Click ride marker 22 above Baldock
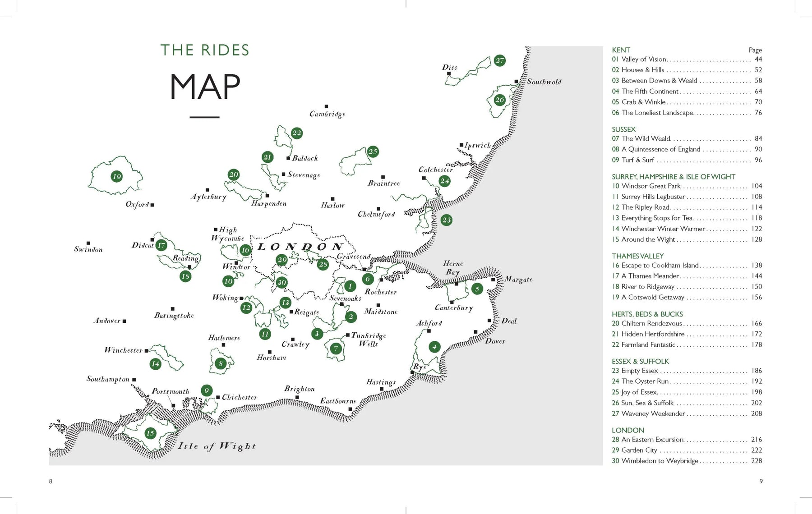This screenshot has width=812, height=514. point(296,133)
